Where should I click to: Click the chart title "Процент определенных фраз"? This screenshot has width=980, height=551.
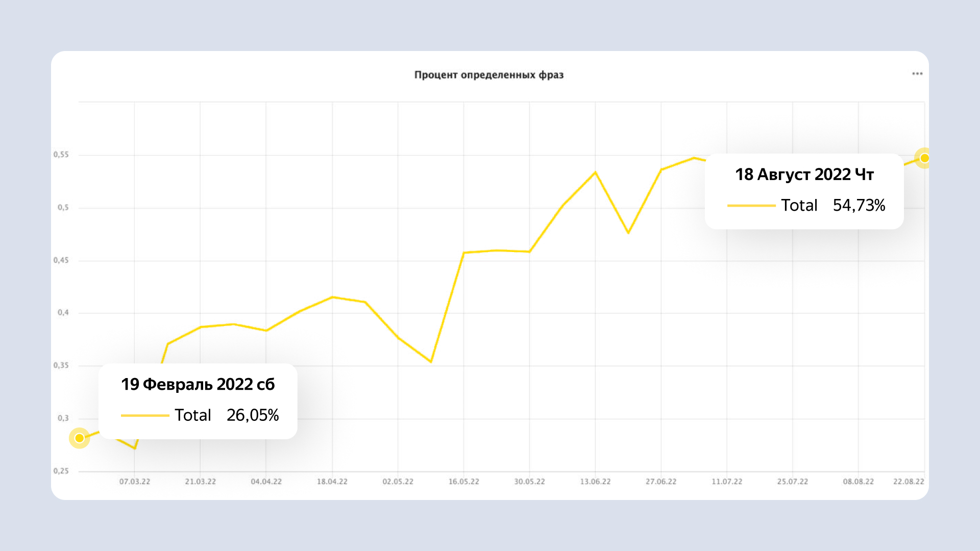pyautogui.click(x=489, y=75)
